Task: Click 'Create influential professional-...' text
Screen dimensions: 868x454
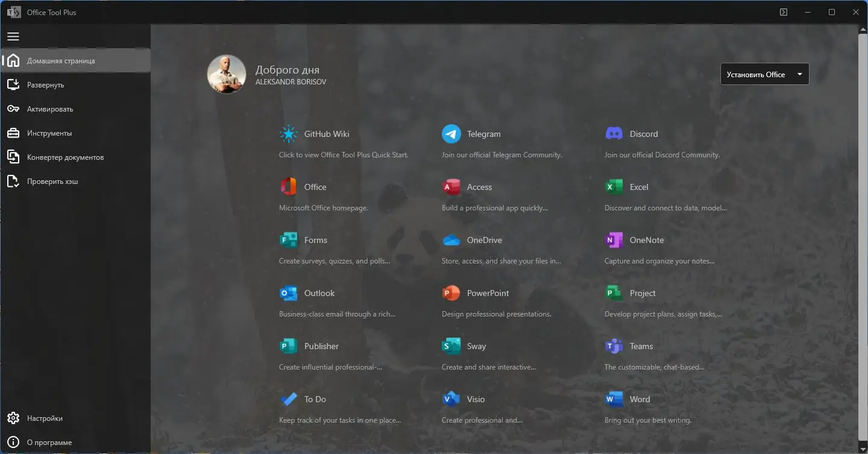Action: 330,367
